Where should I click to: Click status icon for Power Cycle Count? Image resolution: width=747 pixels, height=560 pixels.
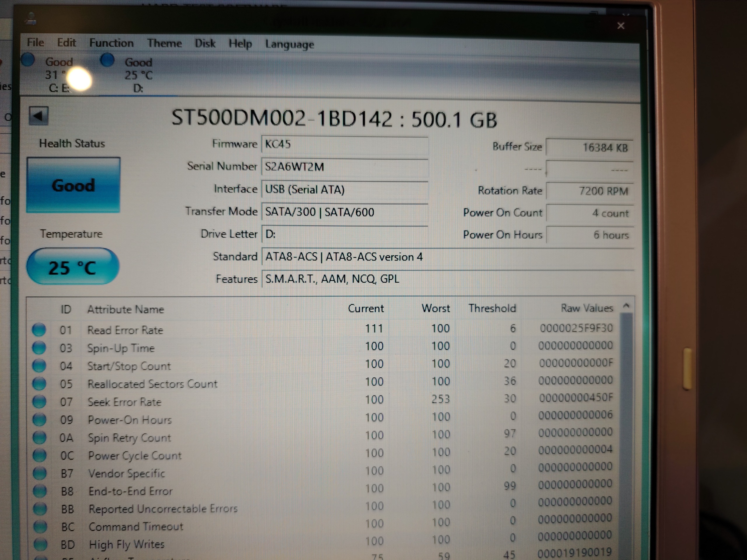[x=39, y=455]
